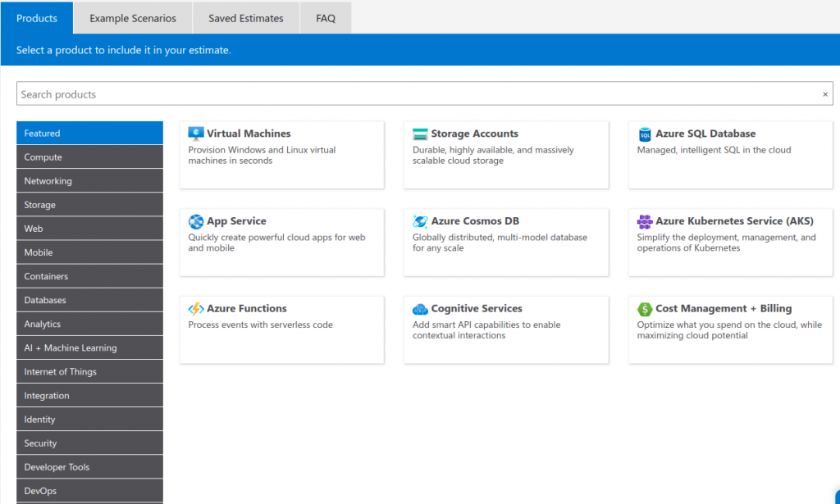Click 'Process events with serverless code' text
This screenshot has width=840, height=504.
[x=260, y=325]
